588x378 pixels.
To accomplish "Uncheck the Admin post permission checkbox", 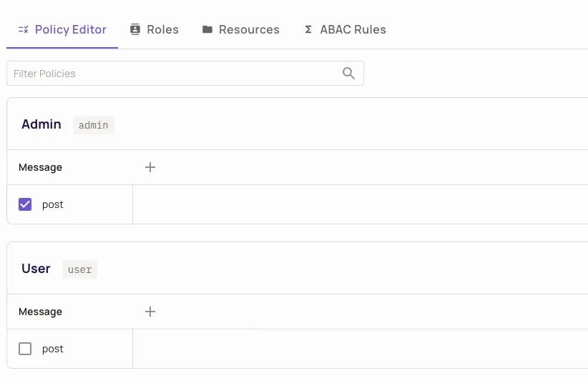I will click(25, 204).
